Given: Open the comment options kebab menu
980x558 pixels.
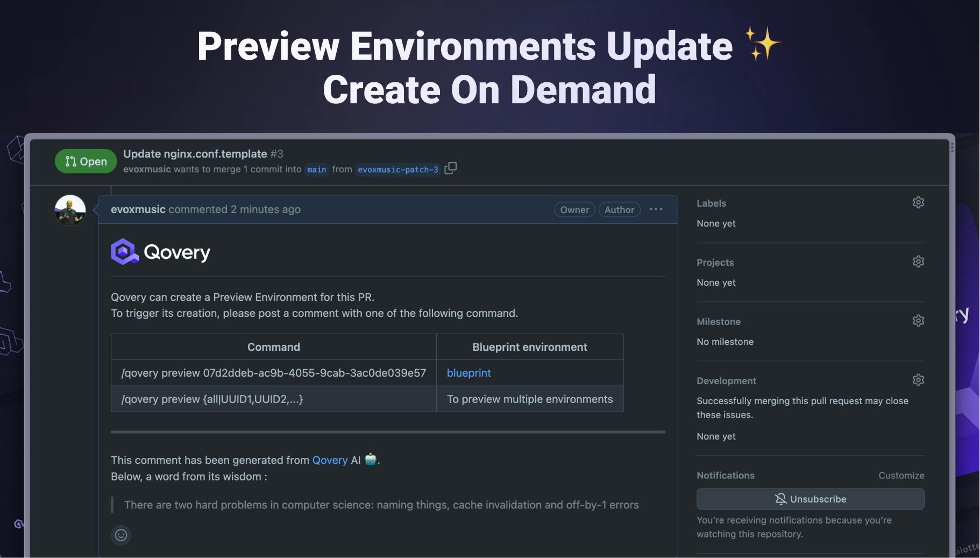Looking at the screenshot, I should point(656,209).
